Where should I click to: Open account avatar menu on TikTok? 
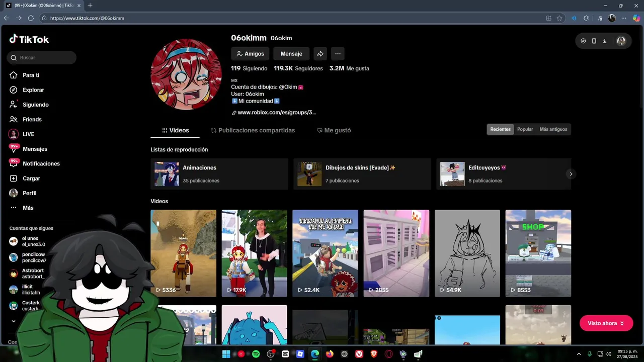click(621, 41)
